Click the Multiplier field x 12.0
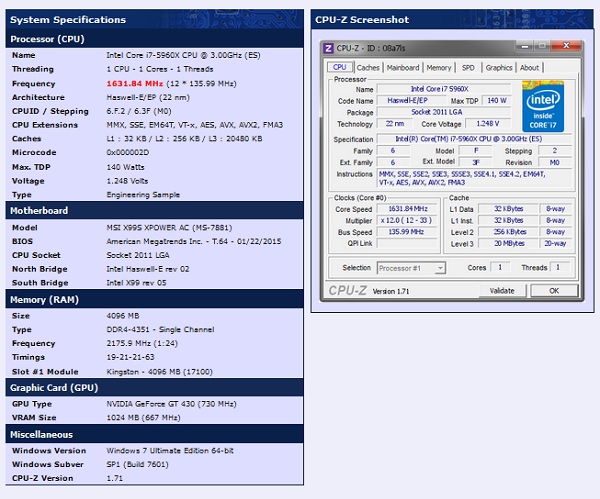This screenshot has height=499, width=600. click(408, 220)
